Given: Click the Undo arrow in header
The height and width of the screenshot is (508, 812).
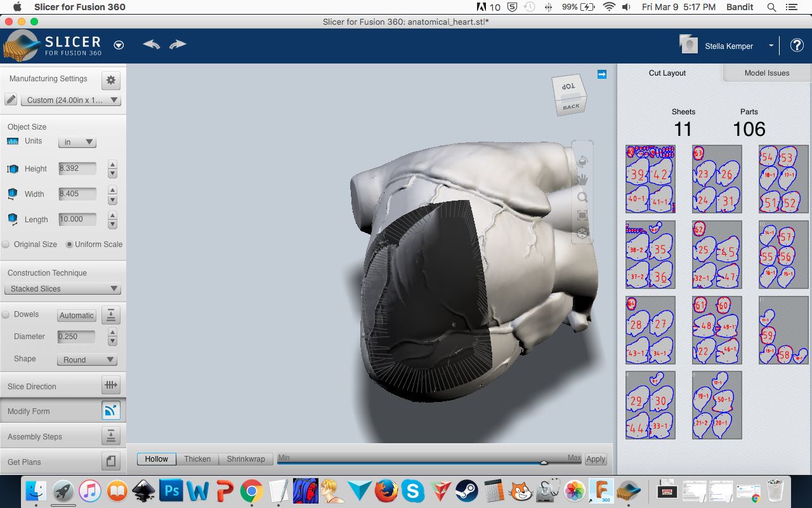Looking at the screenshot, I should tap(151, 44).
